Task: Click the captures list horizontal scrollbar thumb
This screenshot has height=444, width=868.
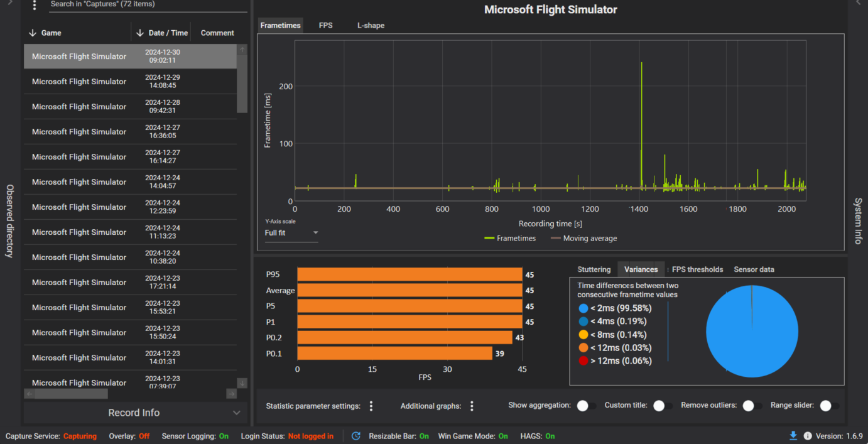Action: click(71, 394)
